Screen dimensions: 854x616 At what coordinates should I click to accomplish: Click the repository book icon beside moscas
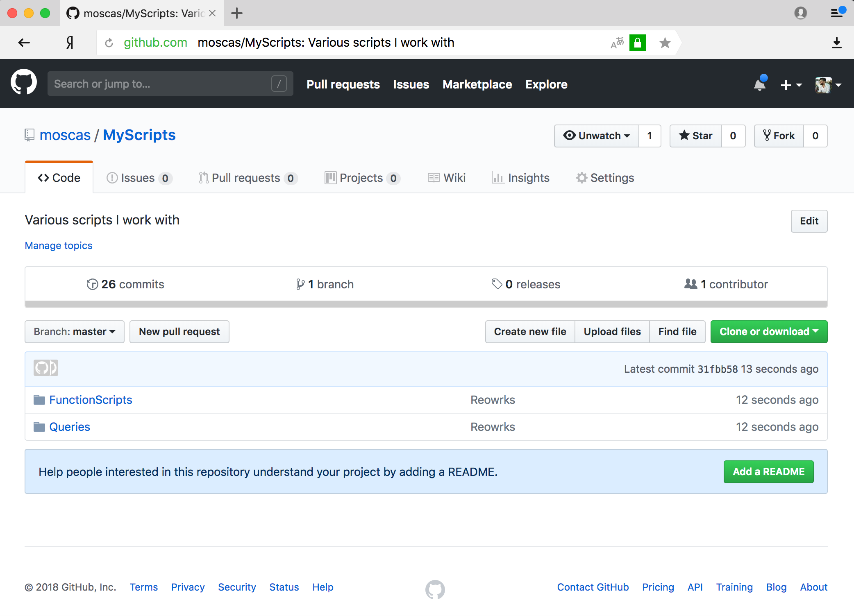coord(29,135)
